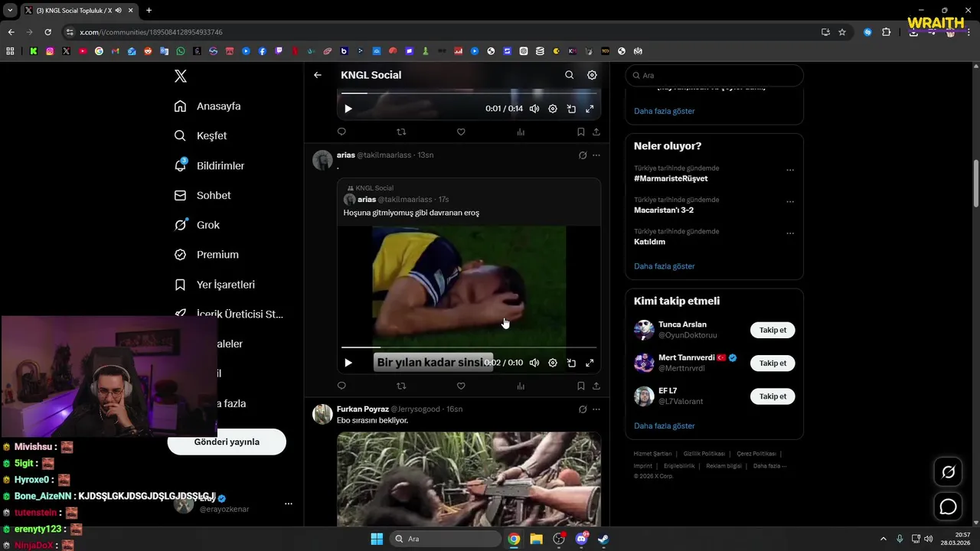Open floating messages chat button
Viewport: 980px width, 551px height.
pyautogui.click(x=948, y=507)
